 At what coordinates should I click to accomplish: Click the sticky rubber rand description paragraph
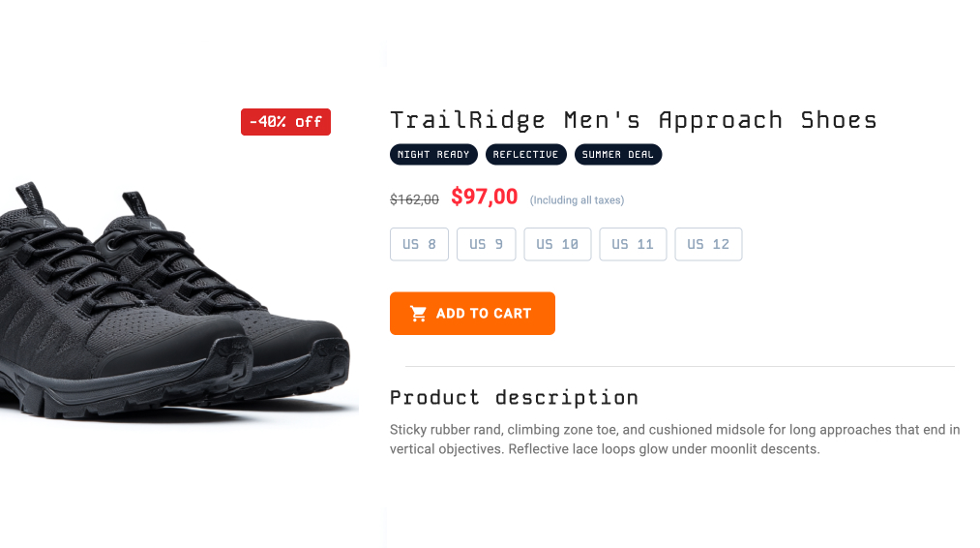675,440
